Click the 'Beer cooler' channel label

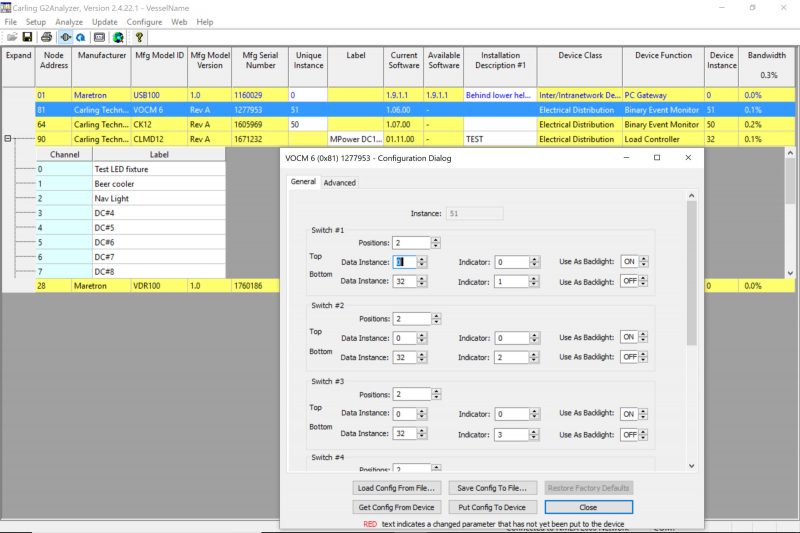click(x=114, y=184)
